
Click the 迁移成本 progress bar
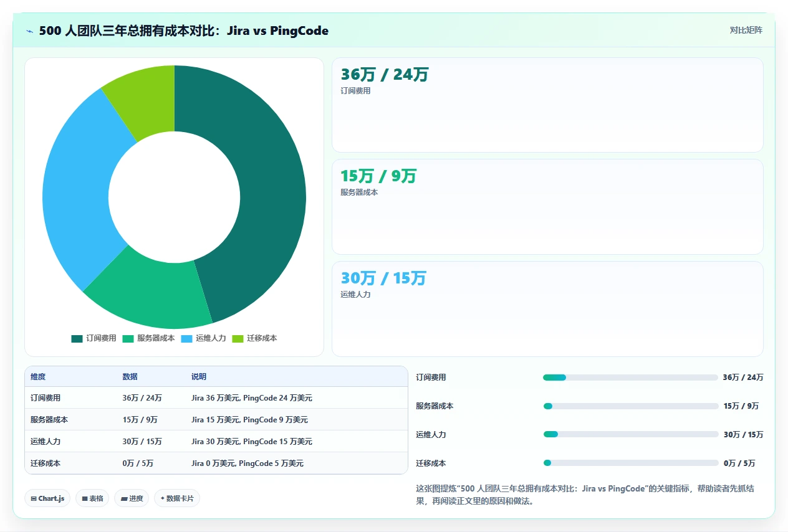(x=630, y=463)
